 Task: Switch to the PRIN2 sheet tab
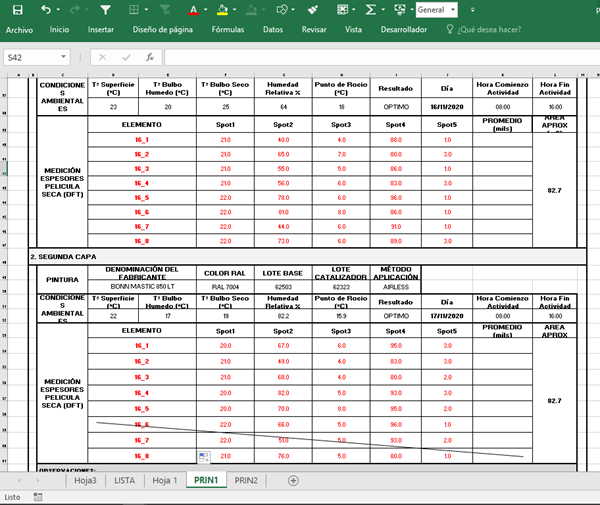pyautogui.click(x=245, y=481)
